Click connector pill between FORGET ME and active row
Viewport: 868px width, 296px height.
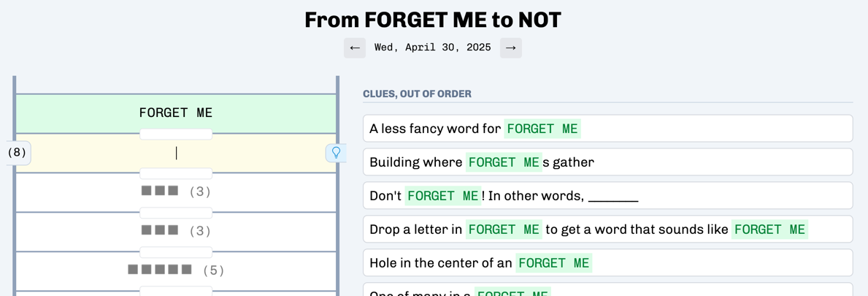[176, 134]
